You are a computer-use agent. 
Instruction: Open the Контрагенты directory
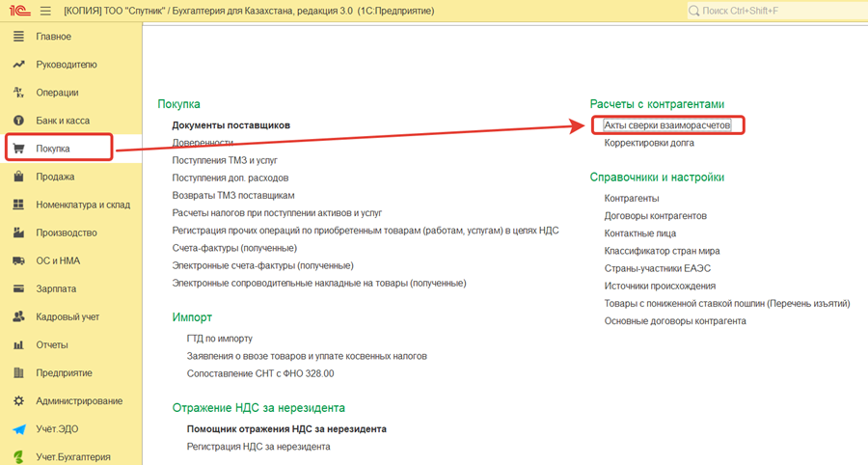click(x=631, y=199)
